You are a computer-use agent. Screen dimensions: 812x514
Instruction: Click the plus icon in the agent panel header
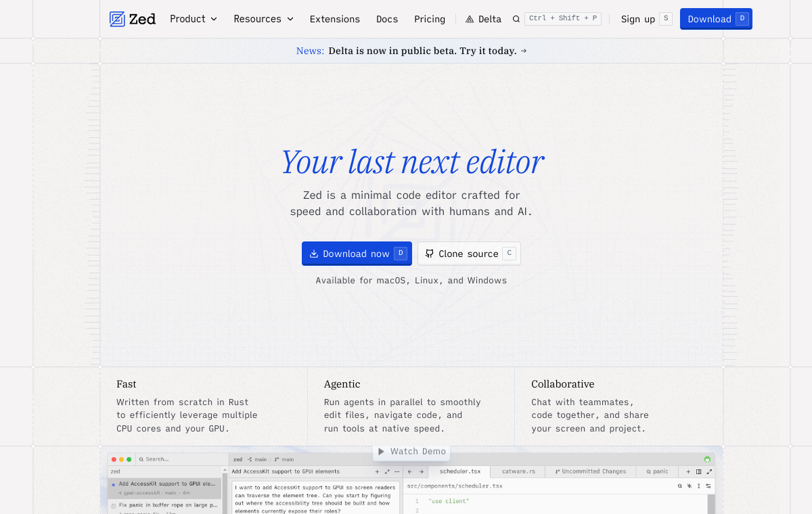click(x=377, y=471)
